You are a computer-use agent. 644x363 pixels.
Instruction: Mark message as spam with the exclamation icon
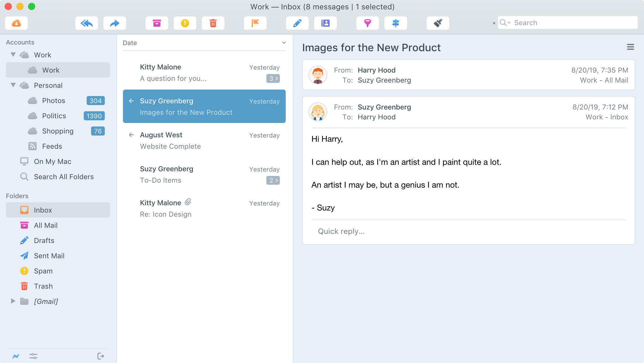185,23
